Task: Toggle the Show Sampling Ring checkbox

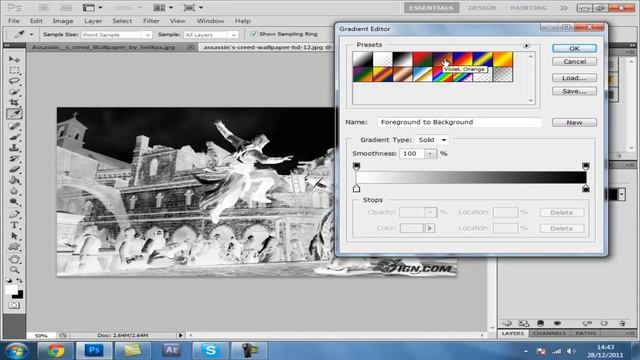Action: 254,34
